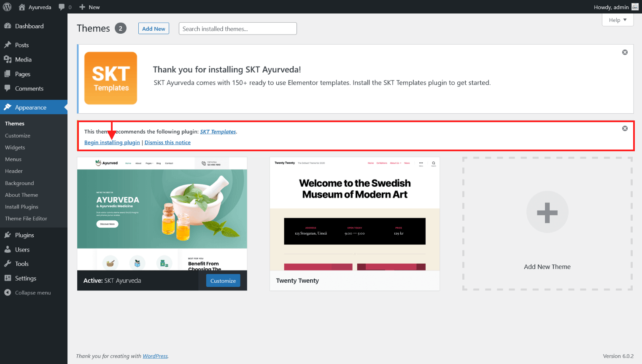Open the Menus submenu item
The height and width of the screenshot is (364, 642).
[x=13, y=159]
